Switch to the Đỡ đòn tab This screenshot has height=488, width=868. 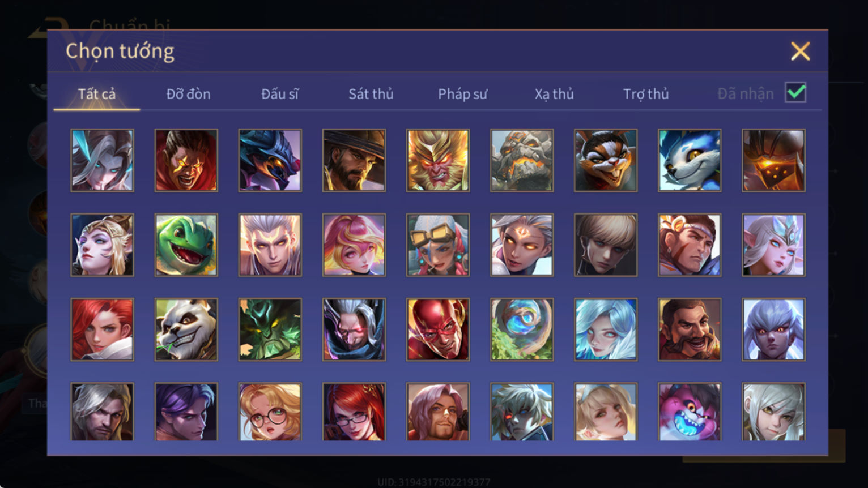tap(189, 94)
